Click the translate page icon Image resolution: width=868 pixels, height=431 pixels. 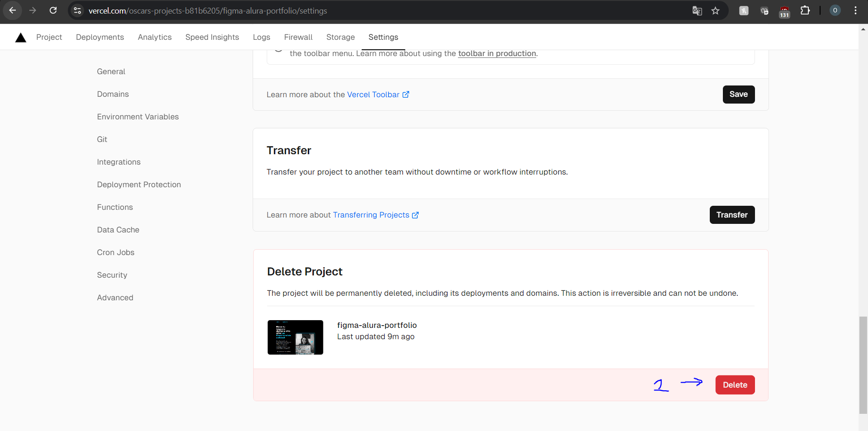pyautogui.click(x=697, y=10)
